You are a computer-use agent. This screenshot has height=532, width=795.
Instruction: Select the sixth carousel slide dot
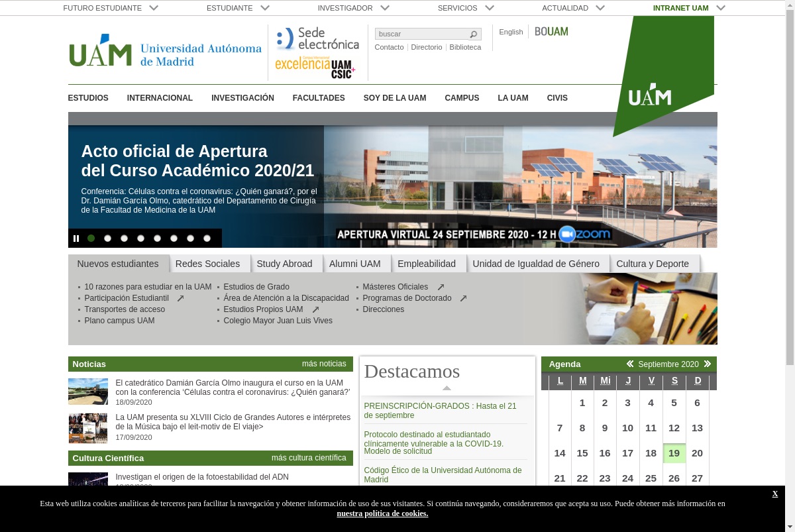click(174, 239)
